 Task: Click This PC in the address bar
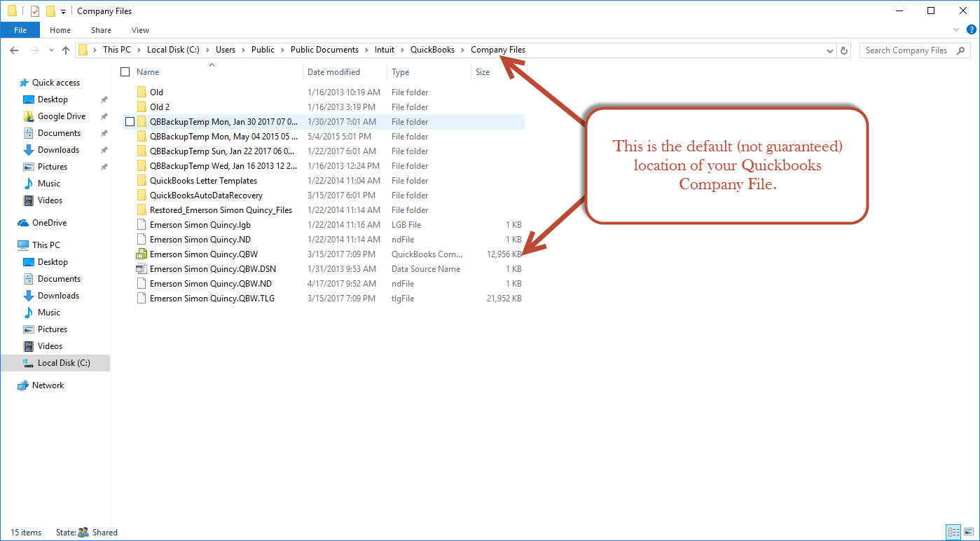tap(116, 50)
